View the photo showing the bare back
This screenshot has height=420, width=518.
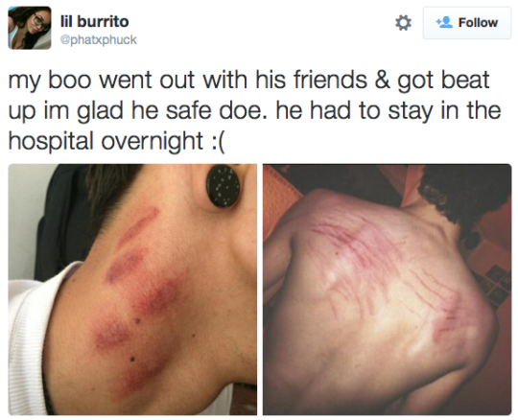point(388,290)
